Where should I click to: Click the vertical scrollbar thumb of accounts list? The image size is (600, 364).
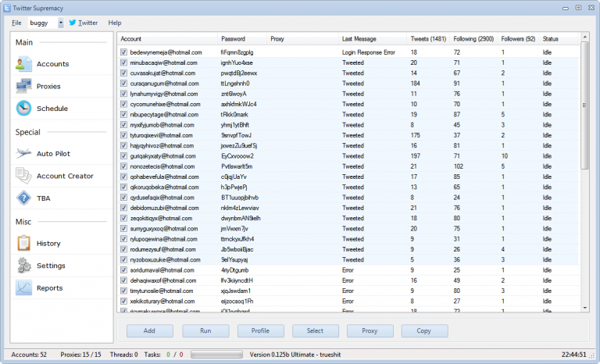(x=584, y=105)
